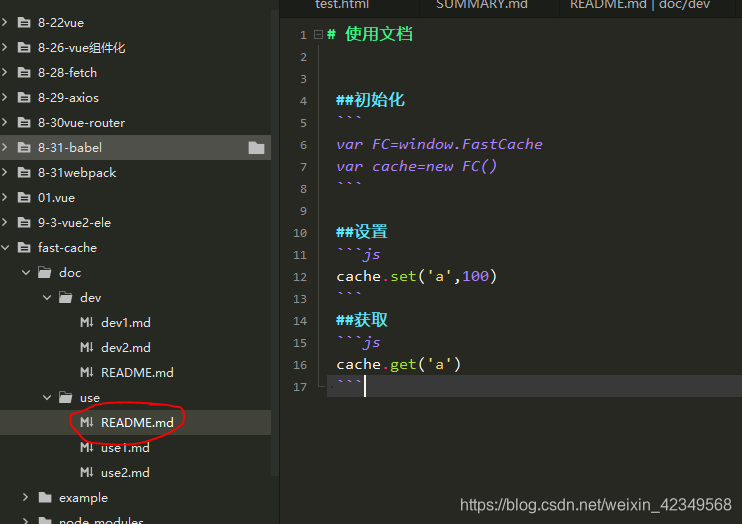Screen dimensions: 742x524
Task: Expand the 8-31webpack folder arrow
Action: (x=5, y=172)
